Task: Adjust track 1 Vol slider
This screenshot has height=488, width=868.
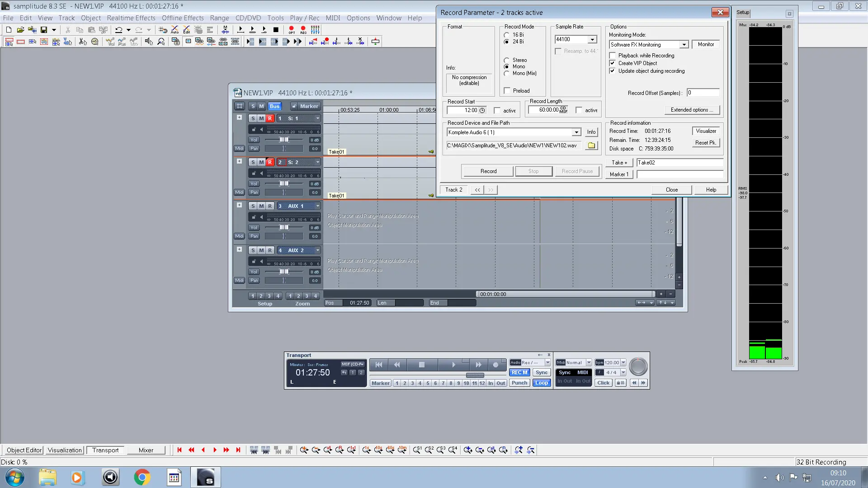Action: (x=284, y=140)
